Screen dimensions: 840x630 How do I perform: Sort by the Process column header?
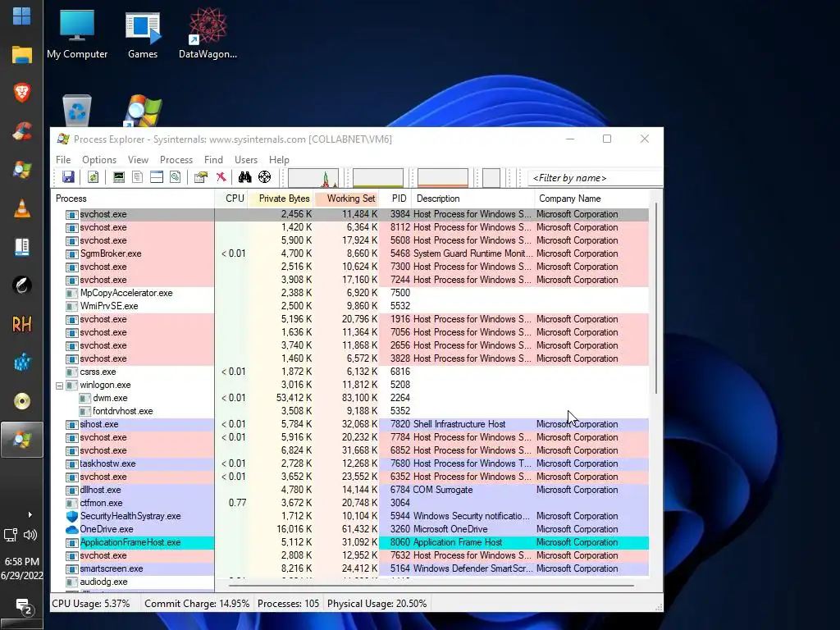click(133, 199)
